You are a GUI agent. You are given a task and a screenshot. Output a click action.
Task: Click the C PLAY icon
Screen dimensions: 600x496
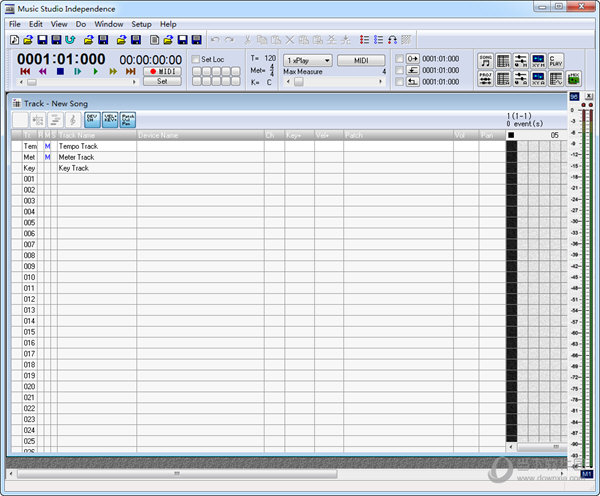(556, 61)
